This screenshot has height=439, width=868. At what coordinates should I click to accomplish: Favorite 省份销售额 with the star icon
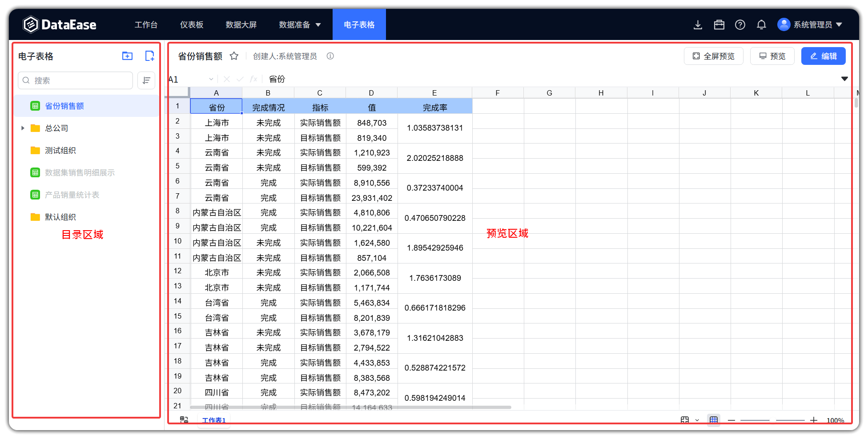coord(234,56)
